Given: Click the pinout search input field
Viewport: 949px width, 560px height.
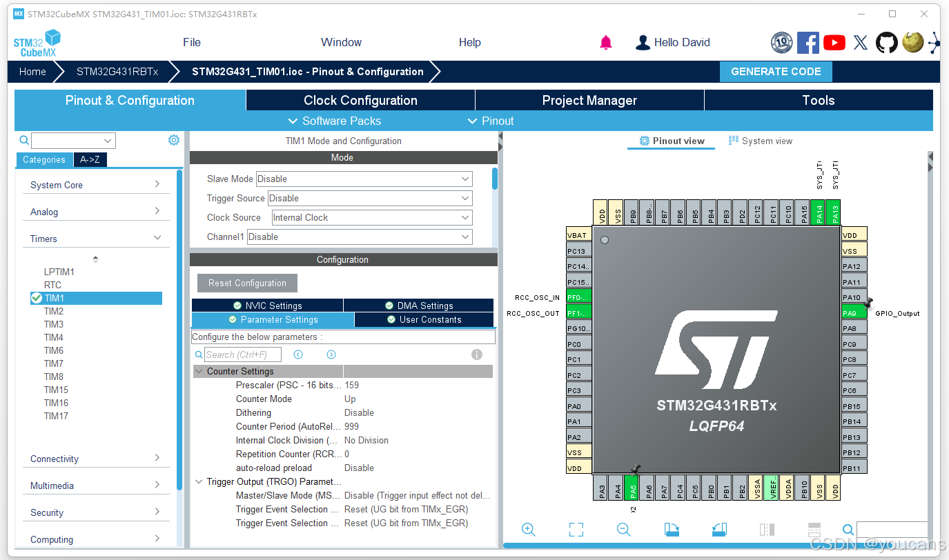Looking at the screenshot, I should [892, 530].
